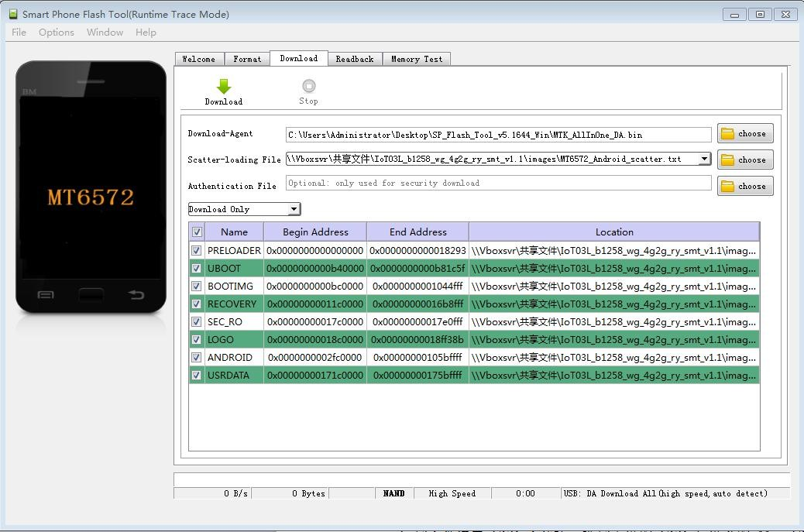Tap the phone image back arrow icon
This screenshot has width=804, height=532.
(136, 294)
